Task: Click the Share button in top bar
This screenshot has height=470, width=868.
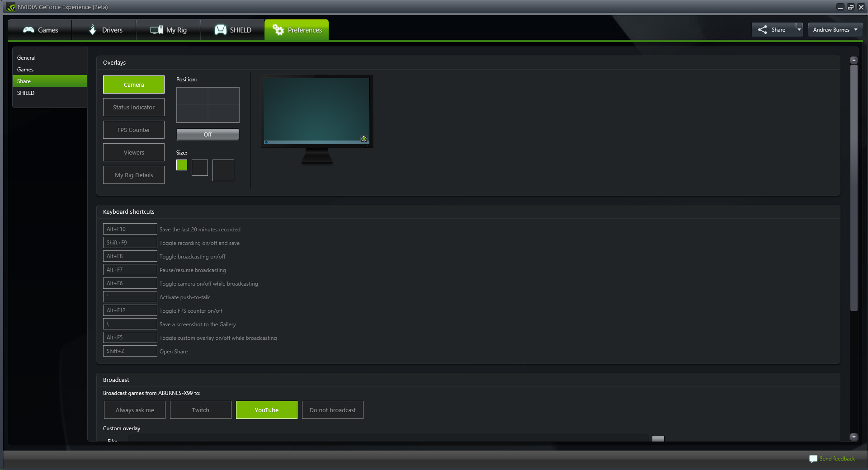Action: pyautogui.click(x=774, y=30)
